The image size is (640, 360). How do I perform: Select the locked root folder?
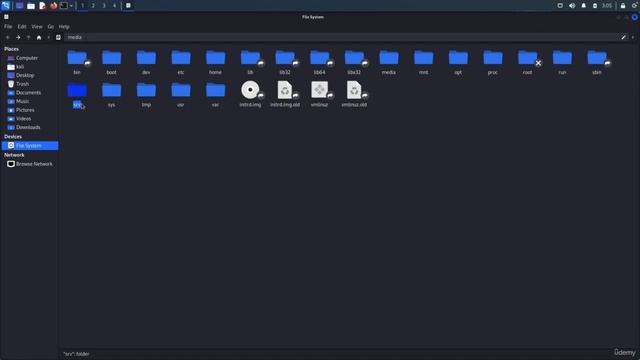pyautogui.click(x=528, y=58)
